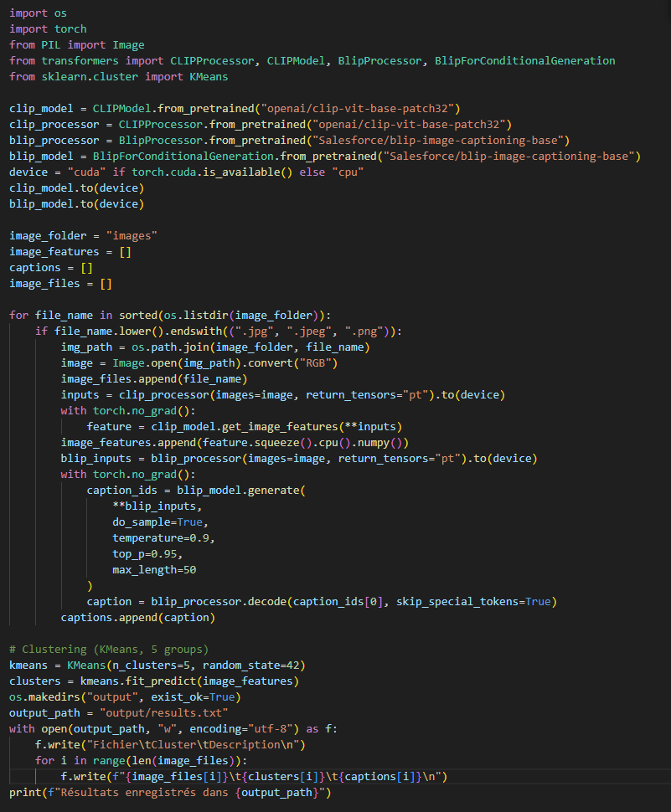671x812 pixels.
Task: Click 'captions = []' line
Action: tap(51, 268)
